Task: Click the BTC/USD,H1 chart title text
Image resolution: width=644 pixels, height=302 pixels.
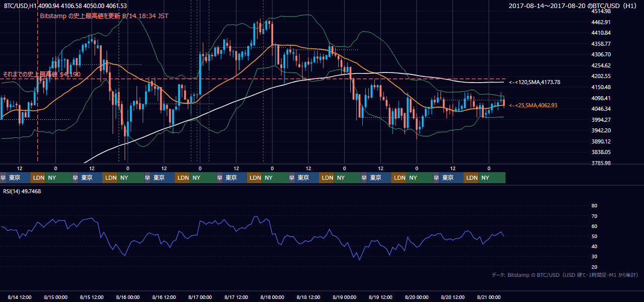Action: [65, 6]
